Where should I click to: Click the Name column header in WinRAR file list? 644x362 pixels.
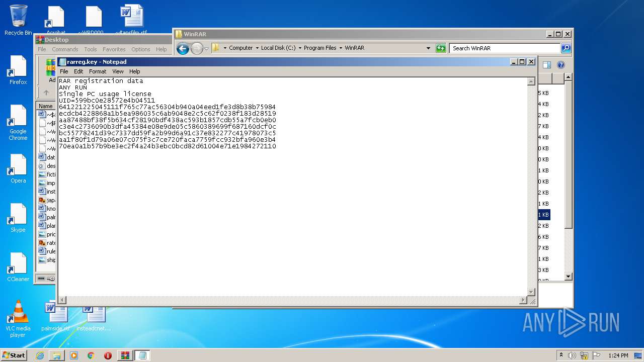tap(46, 106)
